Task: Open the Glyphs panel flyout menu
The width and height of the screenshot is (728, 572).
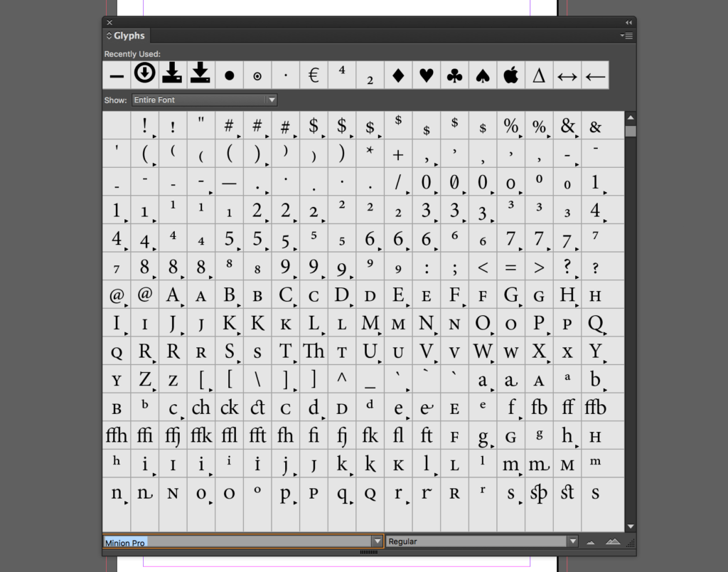Action: [x=626, y=35]
